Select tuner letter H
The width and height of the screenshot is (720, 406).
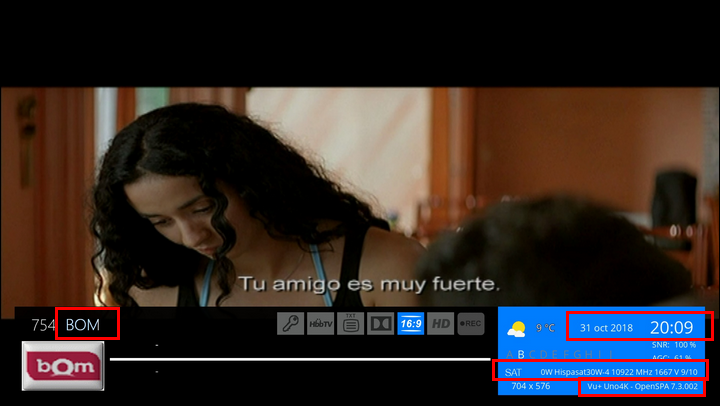(x=589, y=355)
